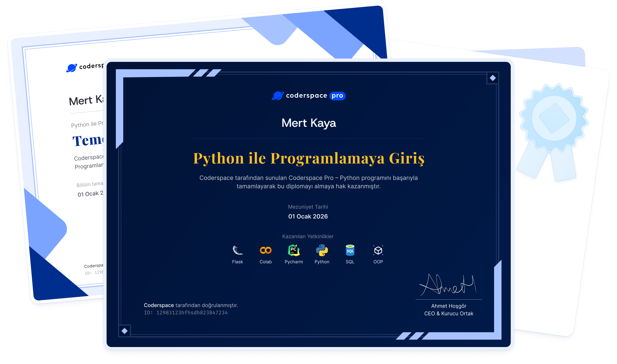The height and width of the screenshot is (364, 617).
Task: Click the description paragraph about Coderspace Pro
Action: (x=308, y=182)
